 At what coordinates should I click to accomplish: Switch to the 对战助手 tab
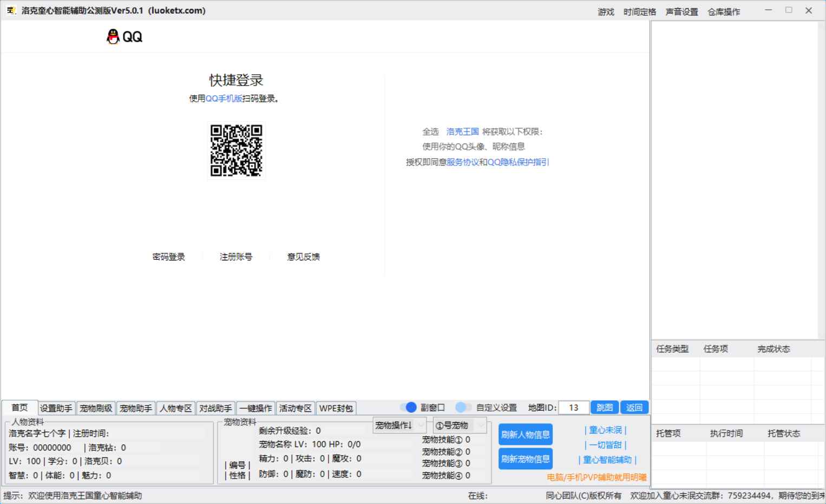point(215,408)
